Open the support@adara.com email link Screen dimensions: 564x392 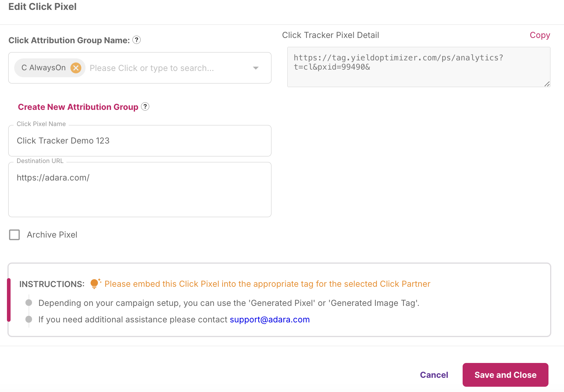[270, 319]
